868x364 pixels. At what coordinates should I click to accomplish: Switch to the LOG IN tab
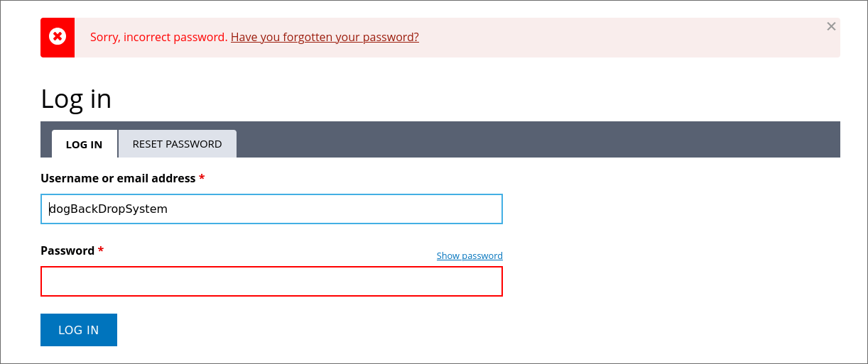(x=84, y=144)
